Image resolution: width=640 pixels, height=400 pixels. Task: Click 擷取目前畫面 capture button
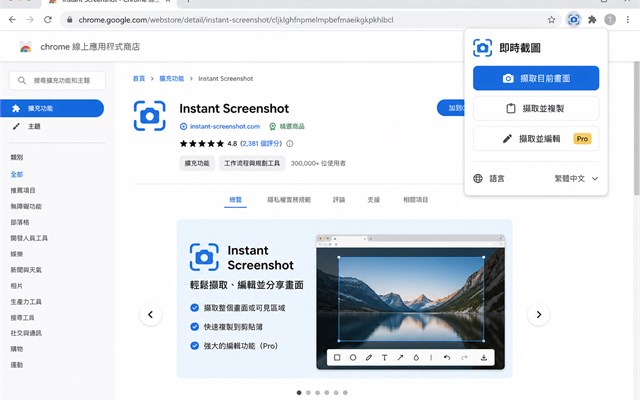(x=536, y=78)
